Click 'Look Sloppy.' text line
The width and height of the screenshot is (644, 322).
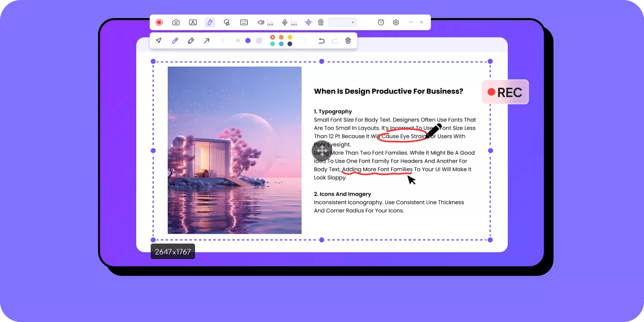point(330,178)
